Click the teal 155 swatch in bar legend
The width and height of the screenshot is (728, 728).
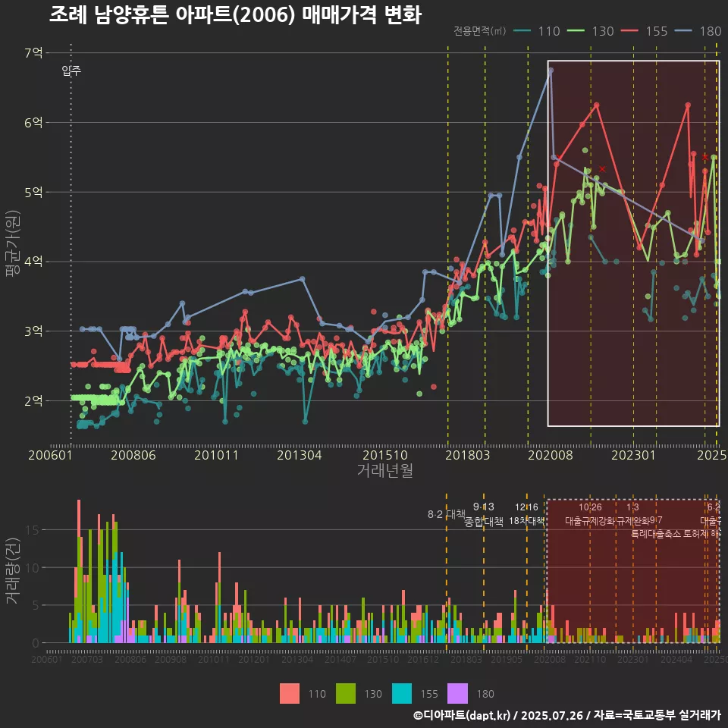pyautogui.click(x=402, y=694)
